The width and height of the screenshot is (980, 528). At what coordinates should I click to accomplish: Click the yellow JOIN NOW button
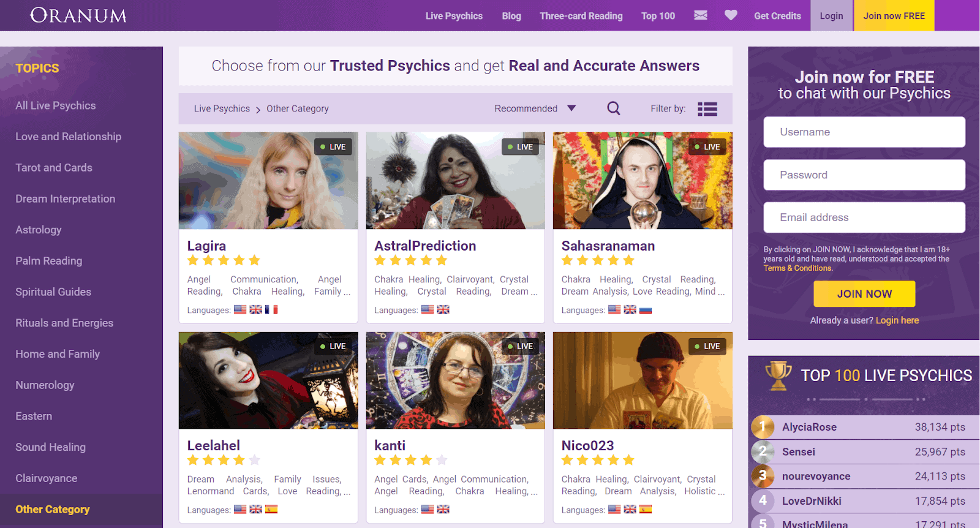pyautogui.click(x=864, y=294)
